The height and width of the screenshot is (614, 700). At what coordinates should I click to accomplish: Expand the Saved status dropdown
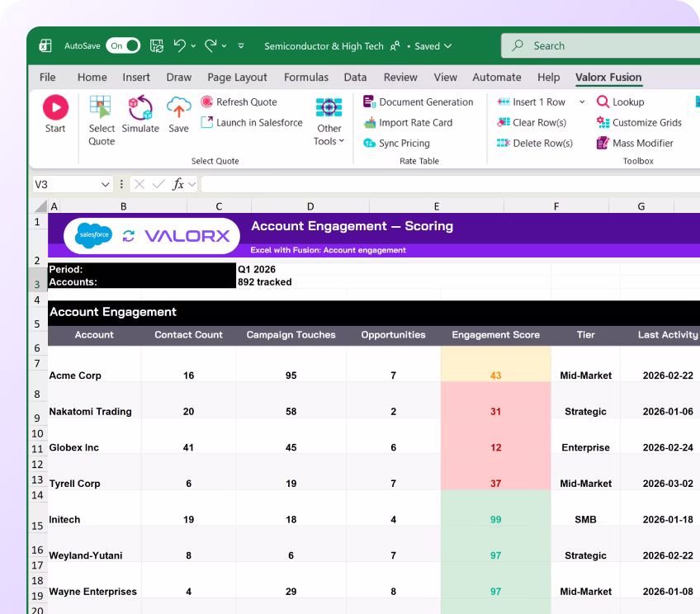pos(448,46)
